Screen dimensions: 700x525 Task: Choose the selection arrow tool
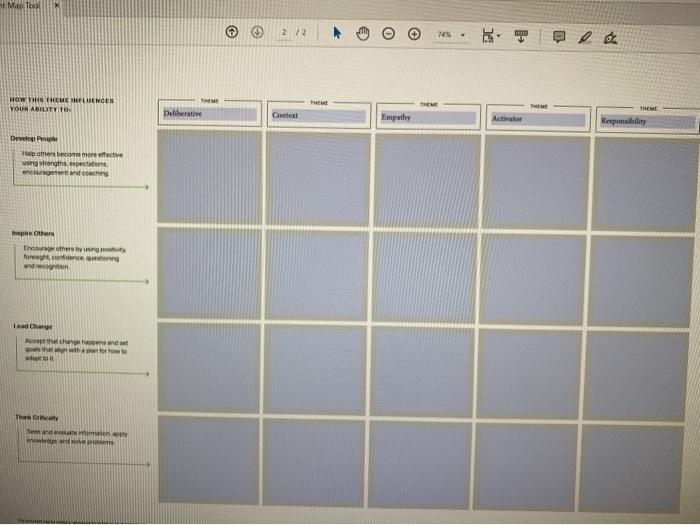(x=337, y=33)
